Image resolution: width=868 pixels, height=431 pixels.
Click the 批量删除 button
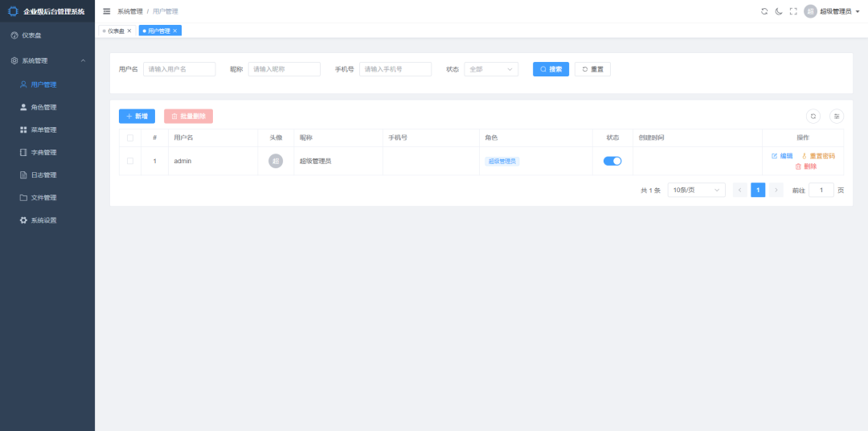(188, 117)
